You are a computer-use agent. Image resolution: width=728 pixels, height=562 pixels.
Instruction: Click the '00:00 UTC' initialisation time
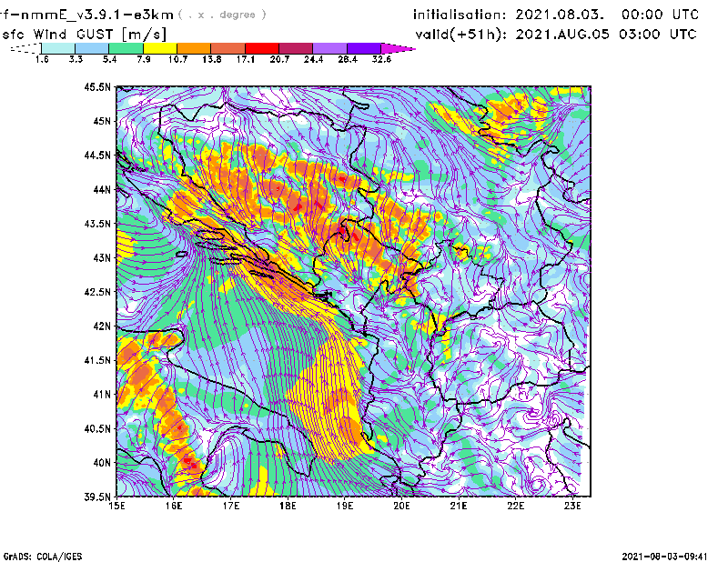(661, 15)
